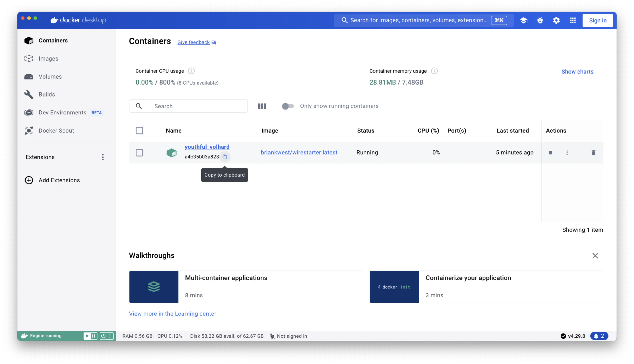Sort by Name column header
The image size is (634, 364).
(173, 131)
